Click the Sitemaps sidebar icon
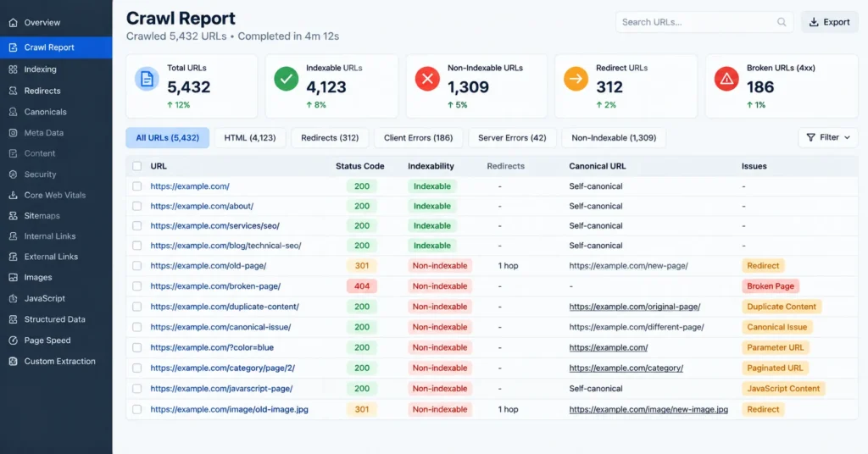Viewport: 868px width, 454px height. [13, 216]
